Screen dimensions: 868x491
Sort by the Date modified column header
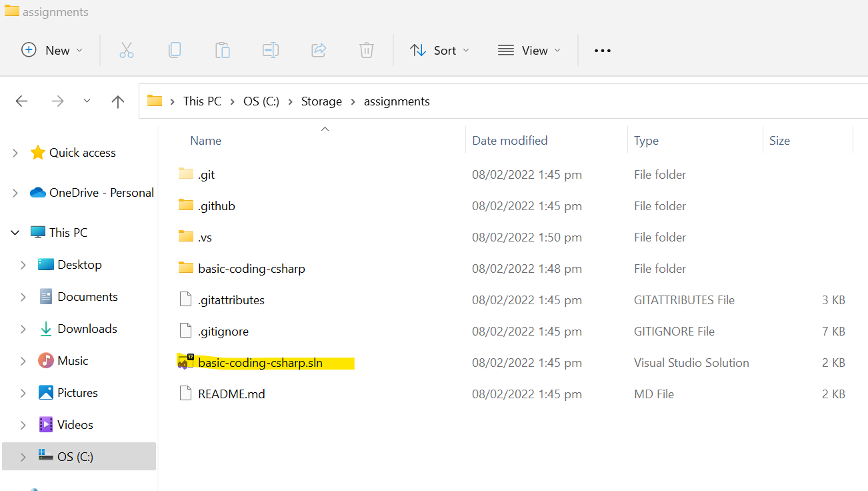pyautogui.click(x=510, y=141)
